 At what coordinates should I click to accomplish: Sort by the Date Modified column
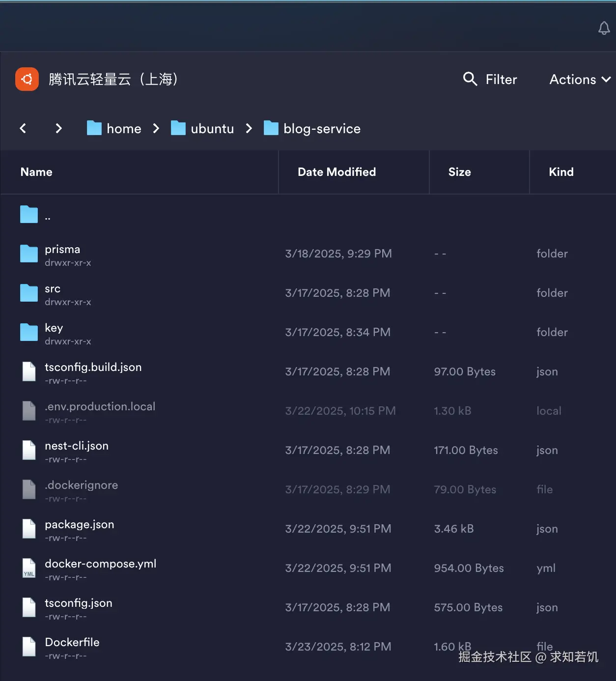coord(337,172)
